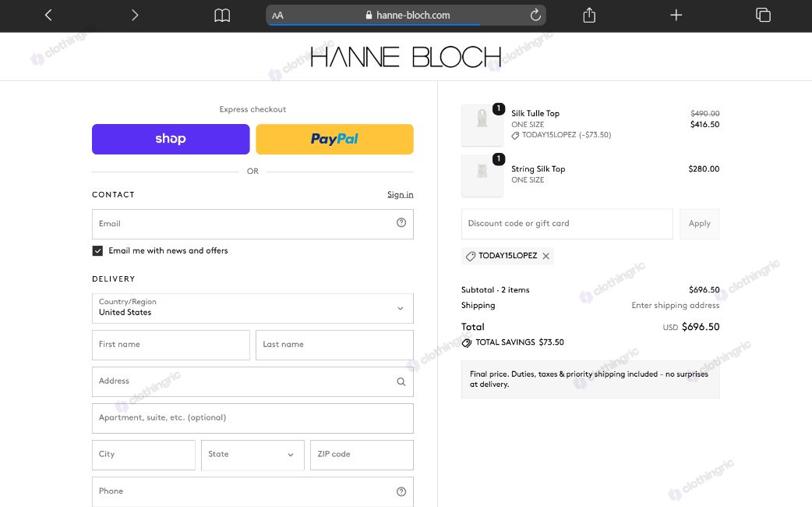This screenshot has width=812, height=507.
Task: Go back with browser back arrow
Action: (x=48, y=15)
